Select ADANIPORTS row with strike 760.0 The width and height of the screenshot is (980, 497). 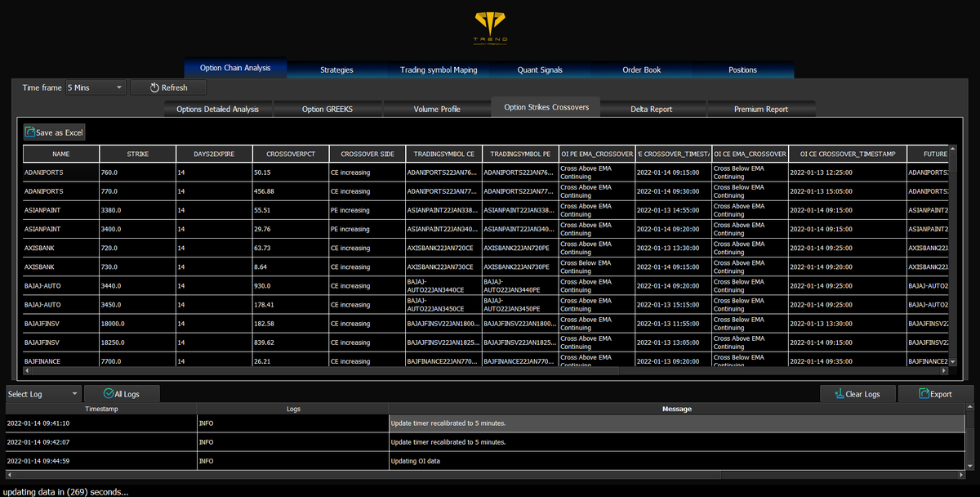[485, 172]
